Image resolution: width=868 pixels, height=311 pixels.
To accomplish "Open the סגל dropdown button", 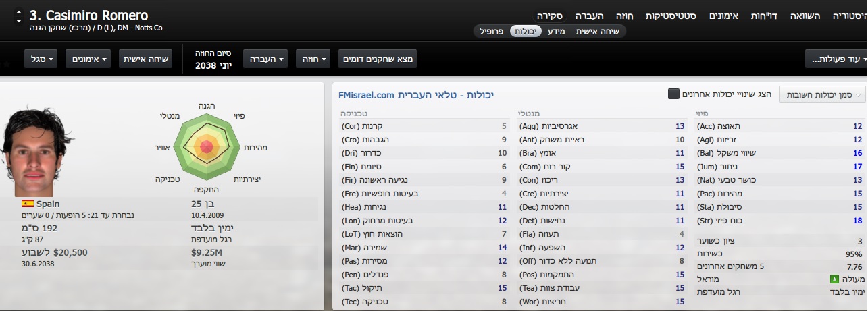I will 42,59.
